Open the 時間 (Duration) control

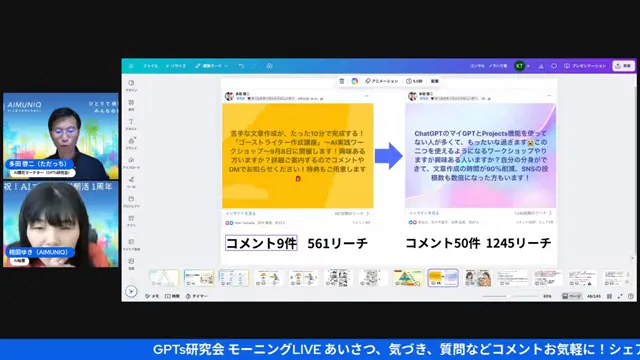click(x=172, y=296)
